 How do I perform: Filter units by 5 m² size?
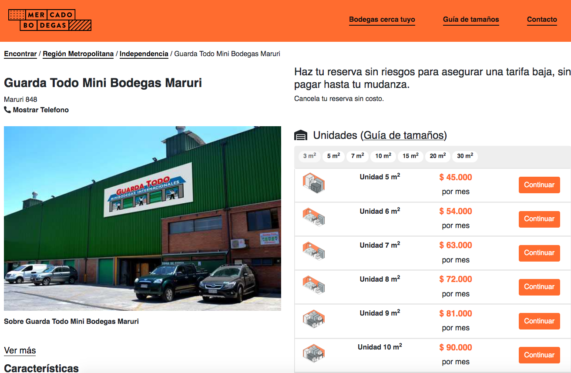coord(333,156)
